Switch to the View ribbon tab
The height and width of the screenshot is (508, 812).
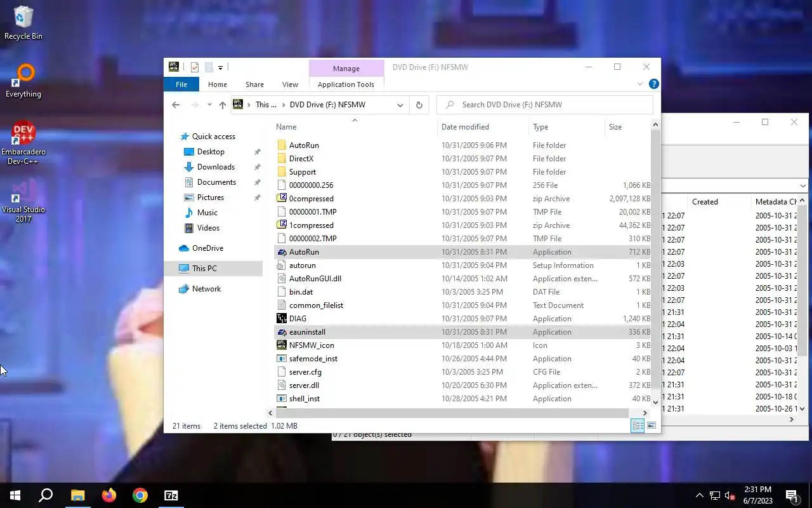pyautogui.click(x=290, y=84)
